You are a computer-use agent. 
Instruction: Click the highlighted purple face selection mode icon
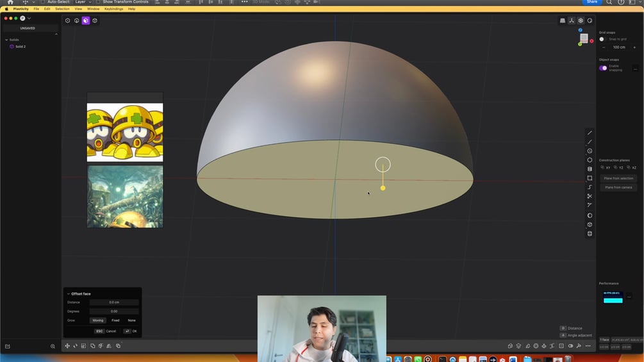[86, 21]
